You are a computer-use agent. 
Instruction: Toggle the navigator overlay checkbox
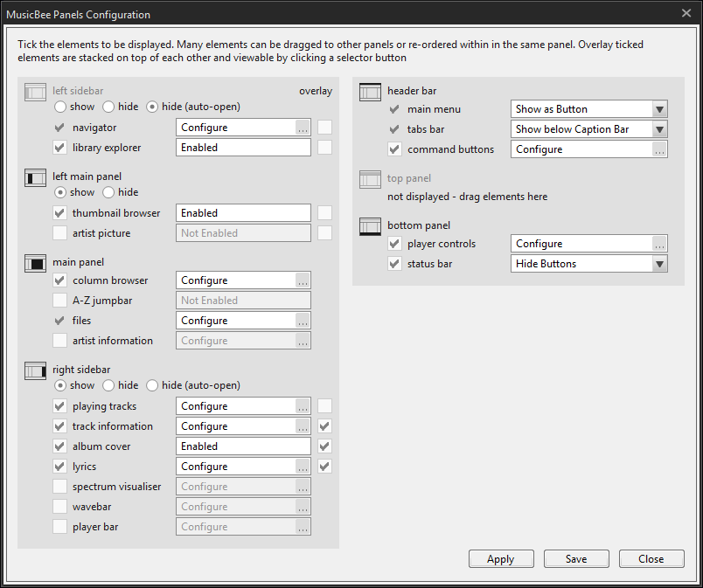(324, 128)
